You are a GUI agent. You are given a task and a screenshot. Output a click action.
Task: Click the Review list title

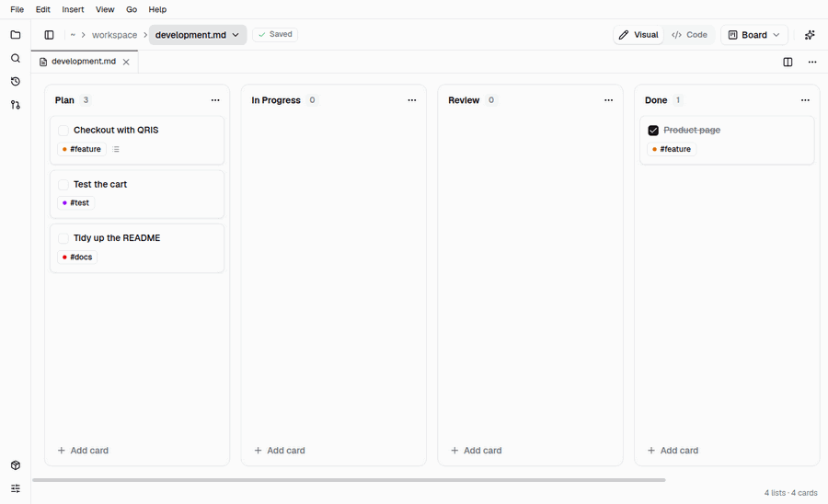click(464, 100)
